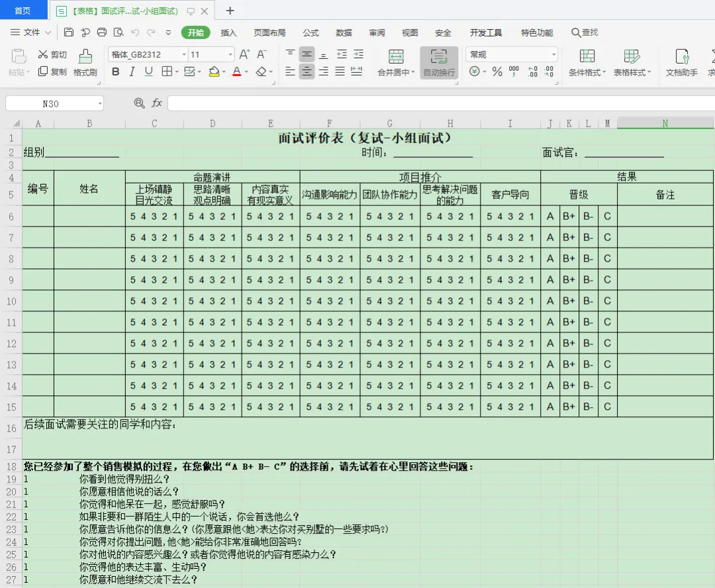Screen dimensions: 715x588
Task: Go to the 首页 home tab
Action: [x=23, y=10]
